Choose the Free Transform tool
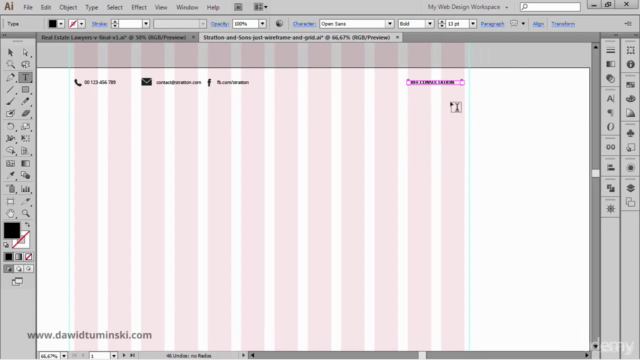This screenshot has height=360, width=640. (x=26, y=139)
